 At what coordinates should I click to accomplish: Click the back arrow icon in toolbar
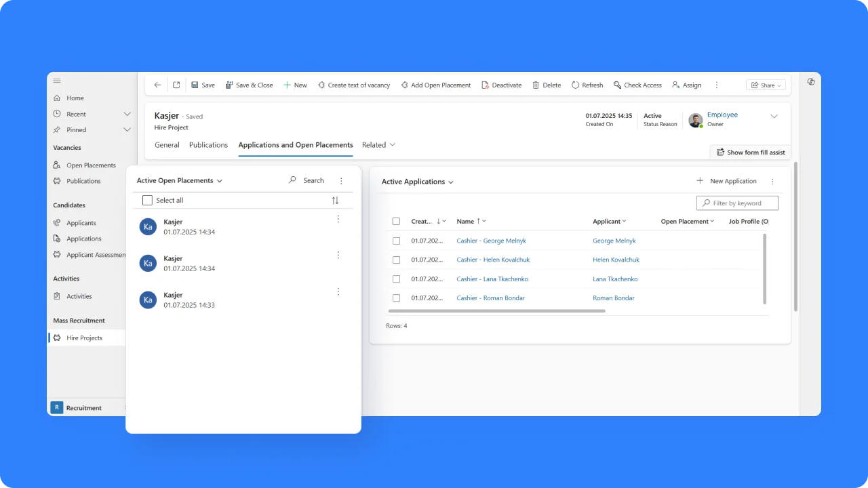coord(157,85)
